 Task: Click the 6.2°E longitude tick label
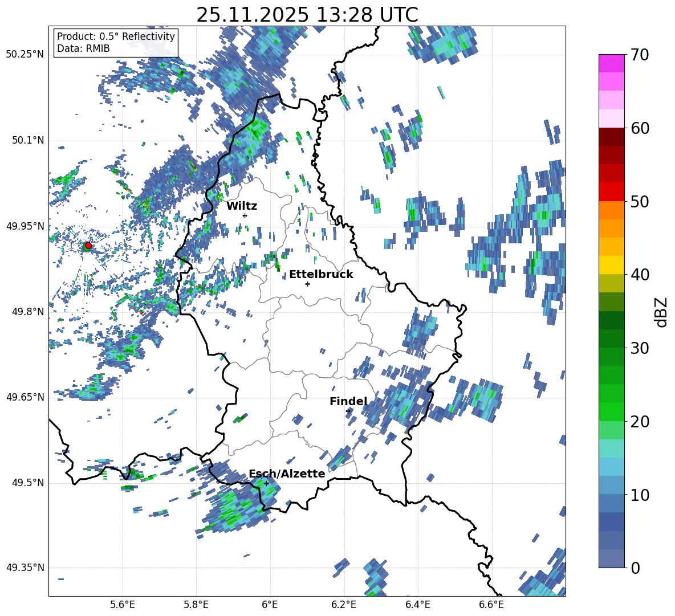coord(344,605)
